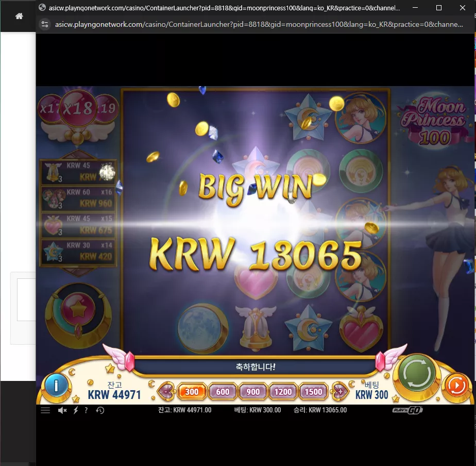Image resolution: width=476 pixels, height=466 pixels.
Task: Click the moon symbol on the bottom row
Action: [x=202, y=329]
